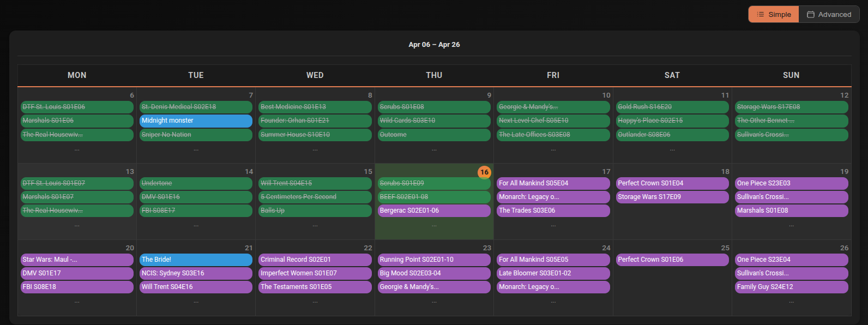Open Happy's Place S02E15 entry
The image size is (868, 325).
(x=672, y=121)
